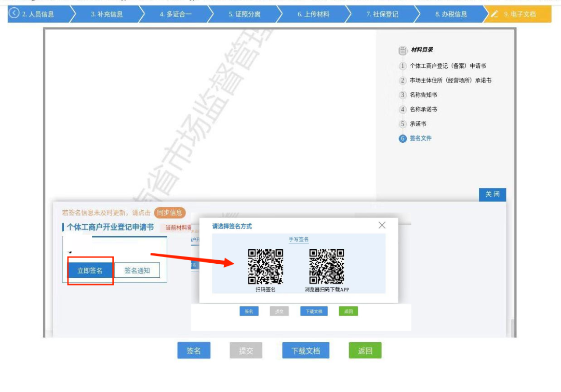Click the large green 返回 button

[x=365, y=350]
